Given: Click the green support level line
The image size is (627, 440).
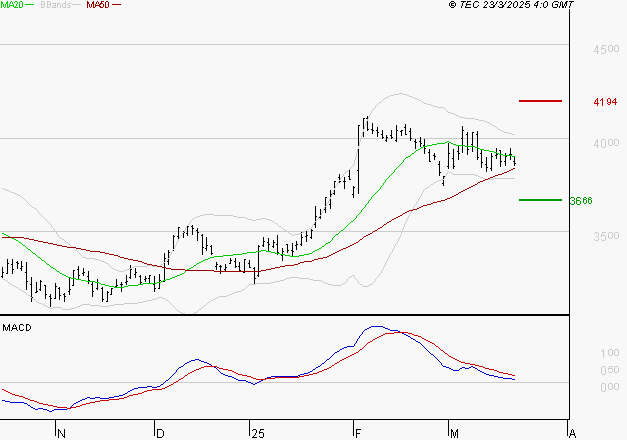Looking at the screenshot, I should (540, 200).
